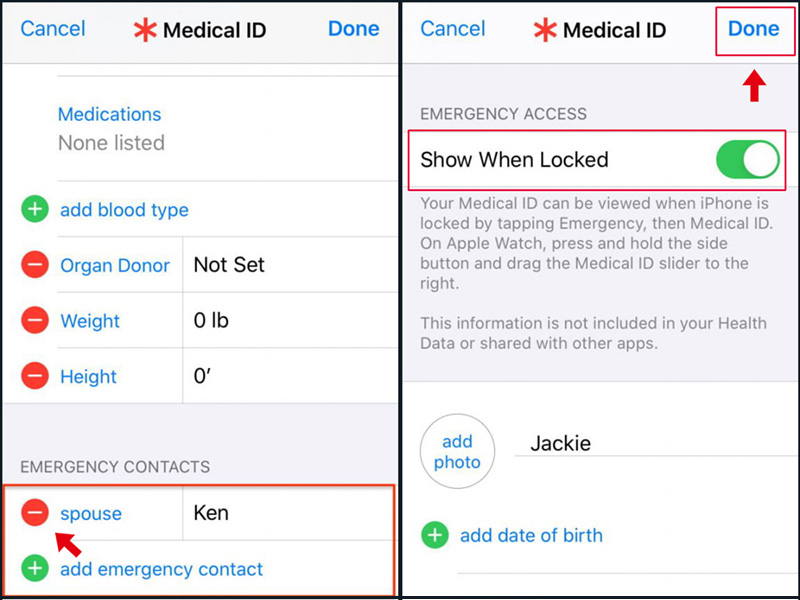Tap green plus next to add date of birth

(435, 535)
